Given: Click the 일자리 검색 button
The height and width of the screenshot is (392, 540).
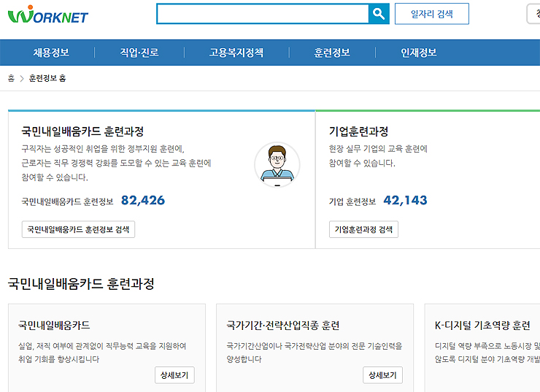Looking at the screenshot, I should 432,14.
